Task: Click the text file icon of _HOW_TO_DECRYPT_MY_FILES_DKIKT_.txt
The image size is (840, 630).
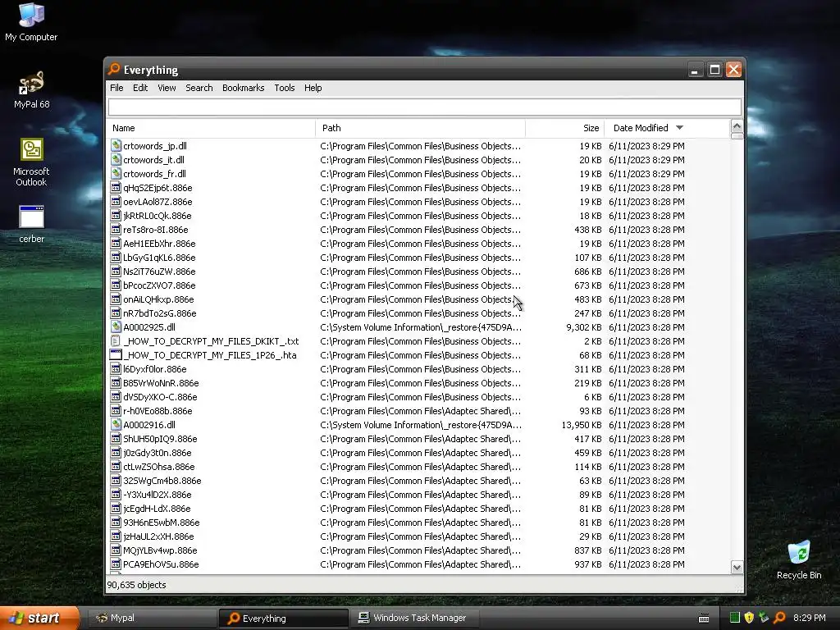Action: click(x=116, y=340)
